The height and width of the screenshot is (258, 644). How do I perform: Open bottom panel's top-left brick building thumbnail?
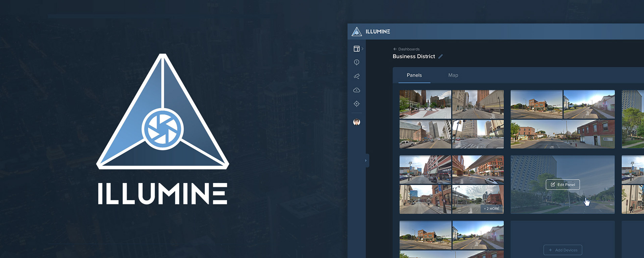tap(425, 235)
